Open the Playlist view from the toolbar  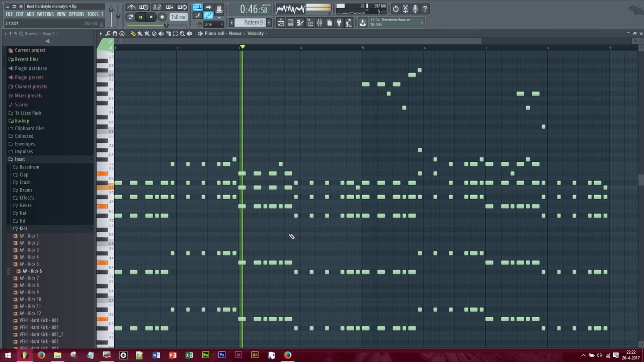(280, 22)
